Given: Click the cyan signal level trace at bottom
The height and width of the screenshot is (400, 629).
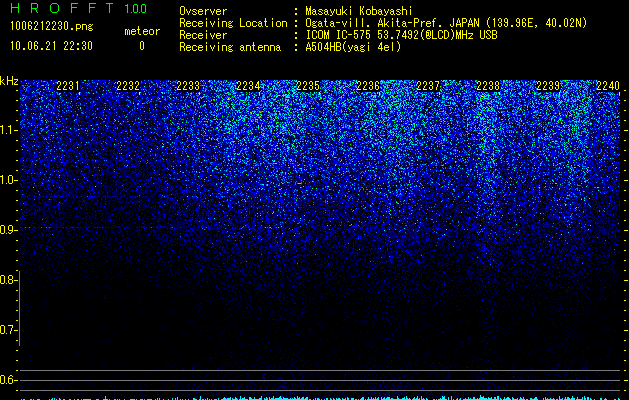Looking at the screenshot, I should [x=321, y=398].
